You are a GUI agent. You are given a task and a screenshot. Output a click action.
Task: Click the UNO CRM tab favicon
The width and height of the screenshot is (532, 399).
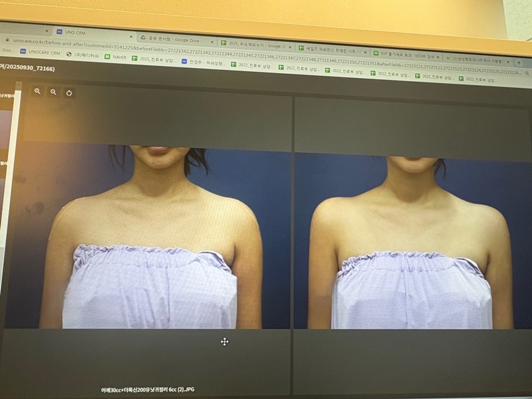pyautogui.click(x=59, y=31)
